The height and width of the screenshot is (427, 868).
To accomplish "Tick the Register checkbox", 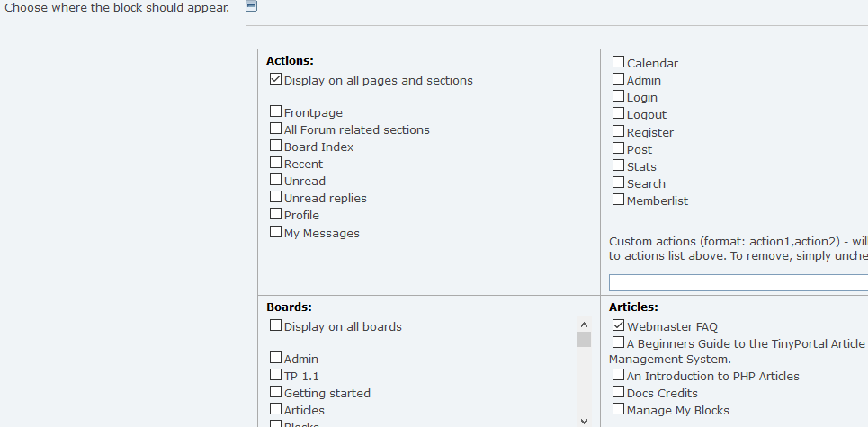I will point(619,131).
